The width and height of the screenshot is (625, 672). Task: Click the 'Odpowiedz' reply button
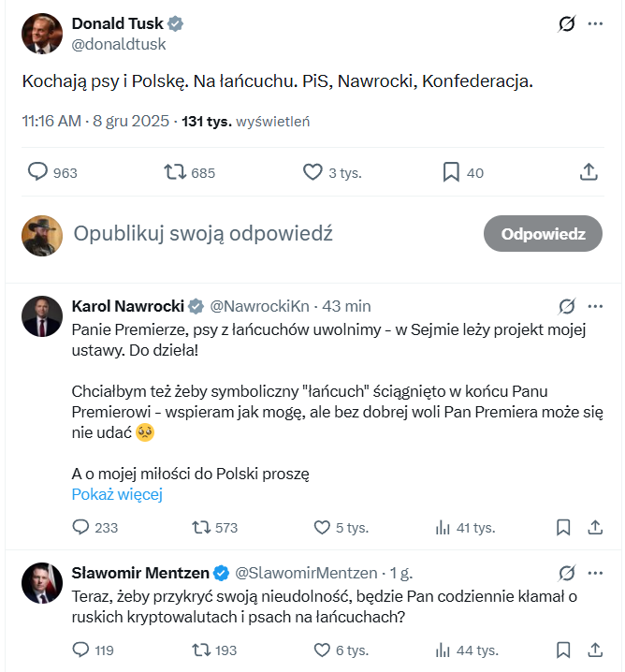[543, 234]
